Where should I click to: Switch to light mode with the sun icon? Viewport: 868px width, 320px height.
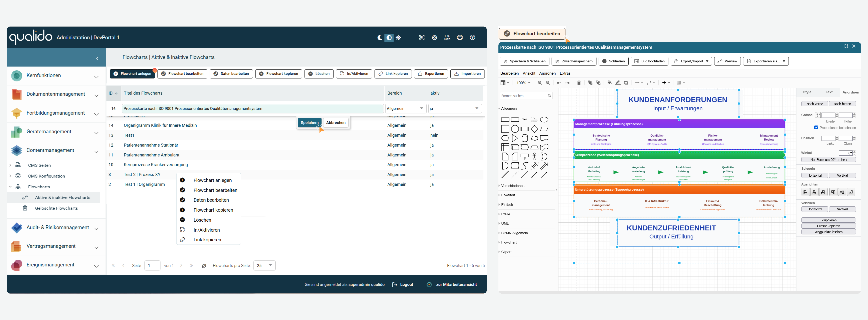(x=398, y=37)
